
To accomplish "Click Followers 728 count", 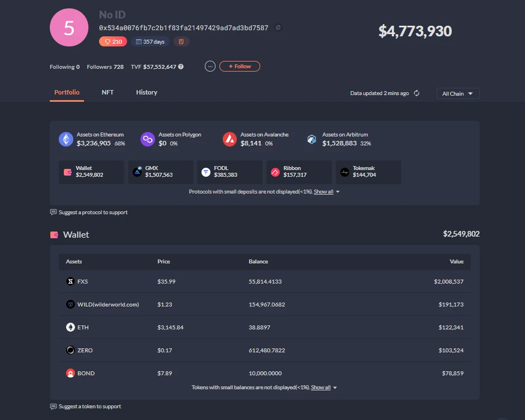I will (105, 67).
